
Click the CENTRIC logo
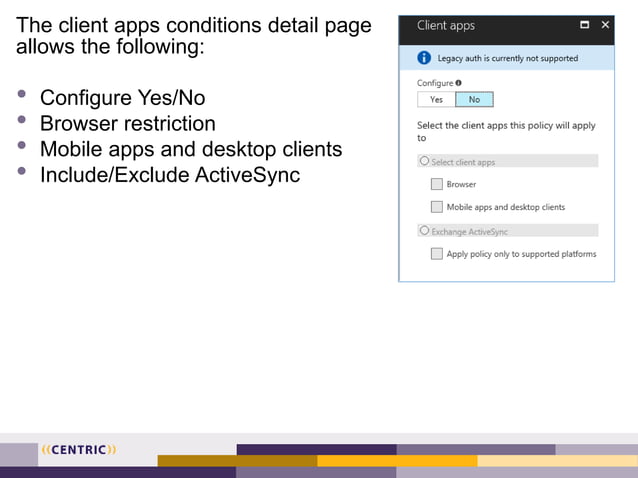pos(79,450)
